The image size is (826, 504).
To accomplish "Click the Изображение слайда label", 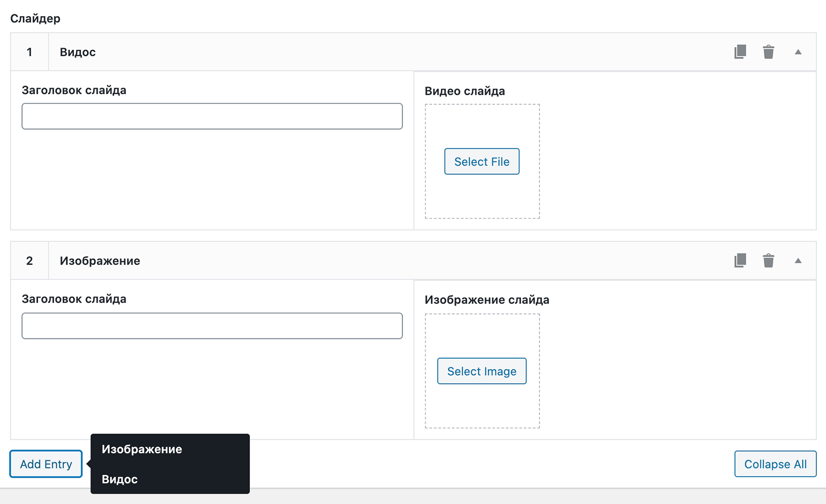I will click(x=487, y=300).
